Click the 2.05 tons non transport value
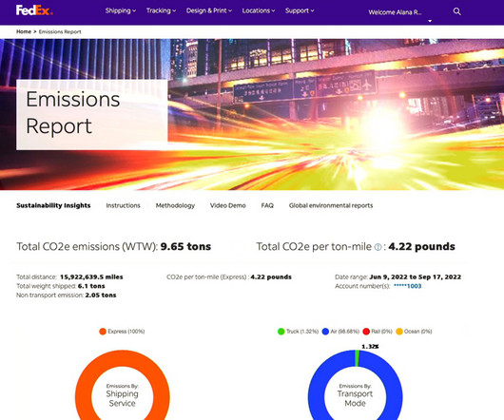This screenshot has height=420, width=504. pyautogui.click(x=101, y=296)
